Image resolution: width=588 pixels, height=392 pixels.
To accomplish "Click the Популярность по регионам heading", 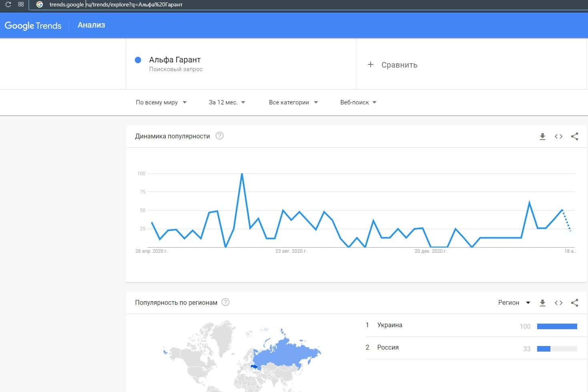I will tap(176, 302).
